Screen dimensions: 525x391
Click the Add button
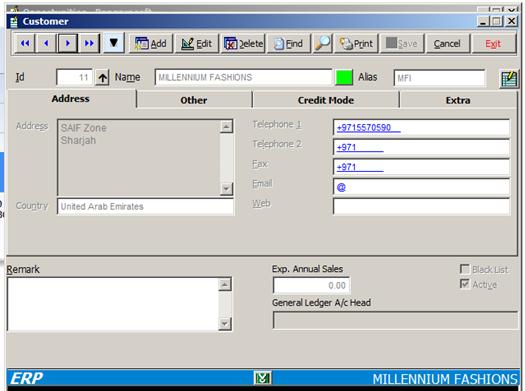click(151, 43)
